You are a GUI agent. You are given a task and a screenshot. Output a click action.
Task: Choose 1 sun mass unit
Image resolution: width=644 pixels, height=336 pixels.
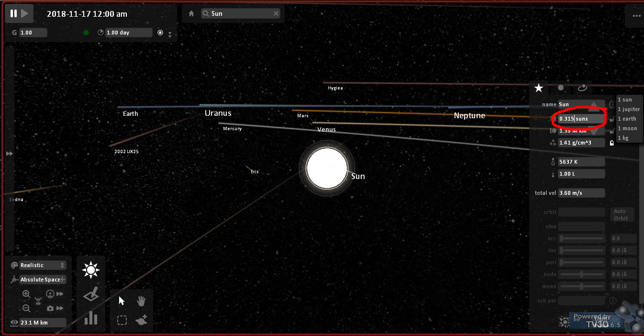click(x=624, y=100)
